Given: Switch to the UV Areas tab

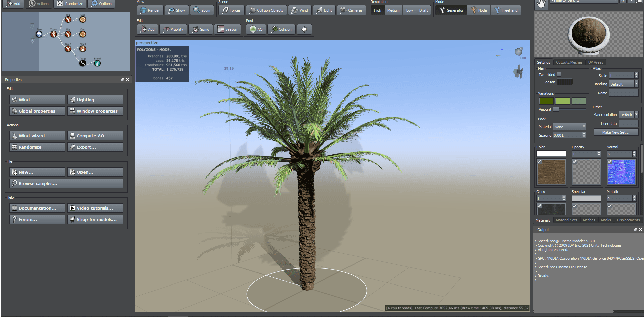Looking at the screenshot, I should click(596, 62).
